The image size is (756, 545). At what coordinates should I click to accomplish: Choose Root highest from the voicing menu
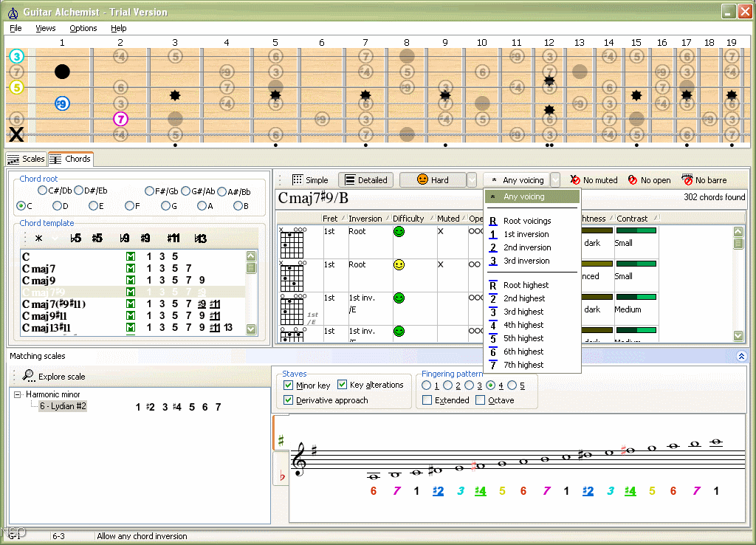click(532, 285)
